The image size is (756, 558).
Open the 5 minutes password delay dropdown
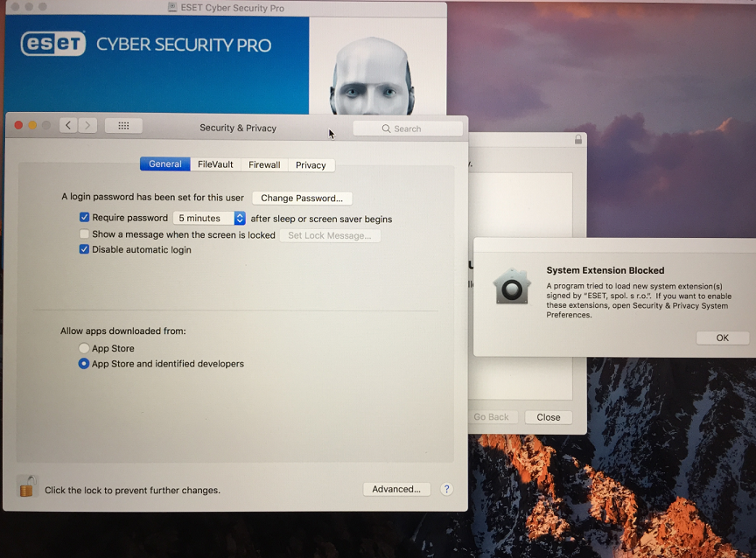[209, 219]
